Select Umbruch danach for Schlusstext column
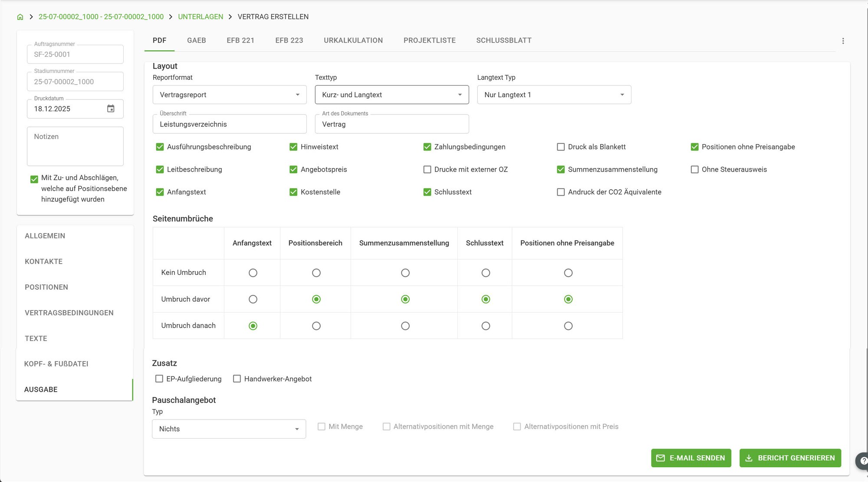 (x=486, y=326)
